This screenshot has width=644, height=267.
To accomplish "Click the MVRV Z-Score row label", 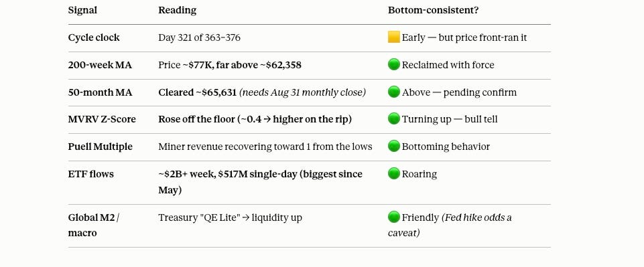I will click(x=102, y=119).
